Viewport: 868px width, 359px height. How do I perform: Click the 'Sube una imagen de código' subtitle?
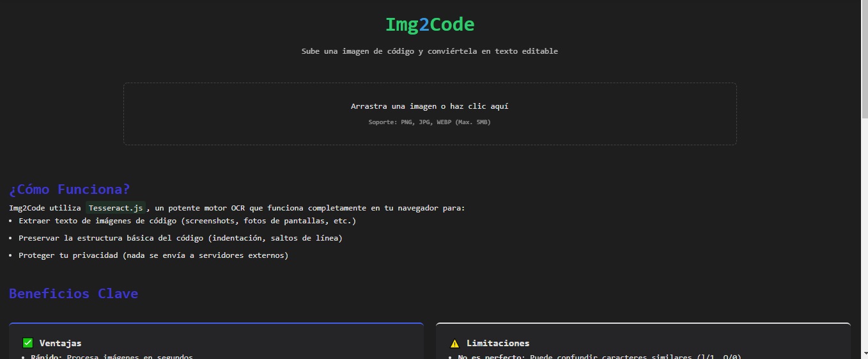pyautogui.click(x=430, y=51)
